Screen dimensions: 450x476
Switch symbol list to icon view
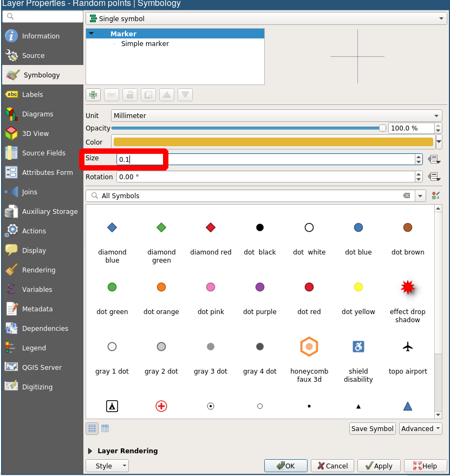click(92, 428)
